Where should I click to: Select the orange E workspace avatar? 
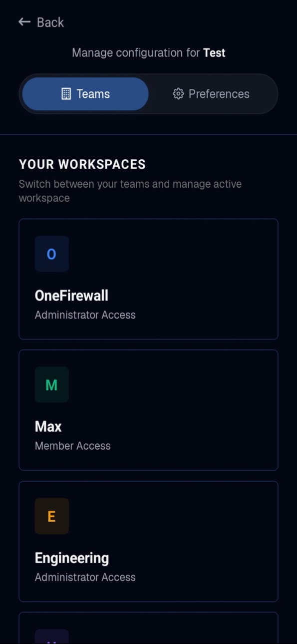51,516
